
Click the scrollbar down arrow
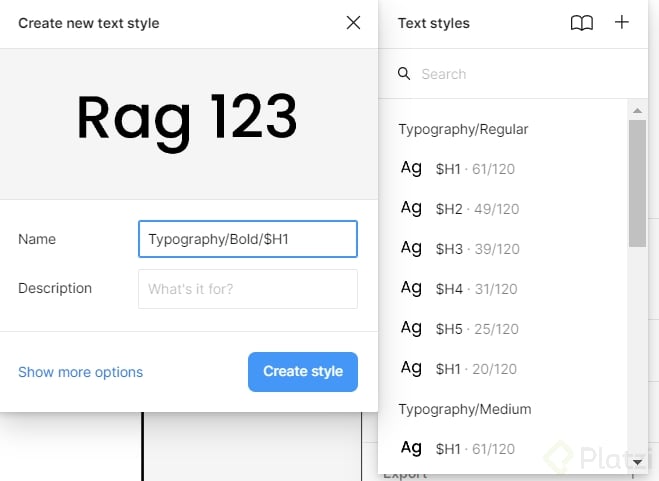pos(637,463)
